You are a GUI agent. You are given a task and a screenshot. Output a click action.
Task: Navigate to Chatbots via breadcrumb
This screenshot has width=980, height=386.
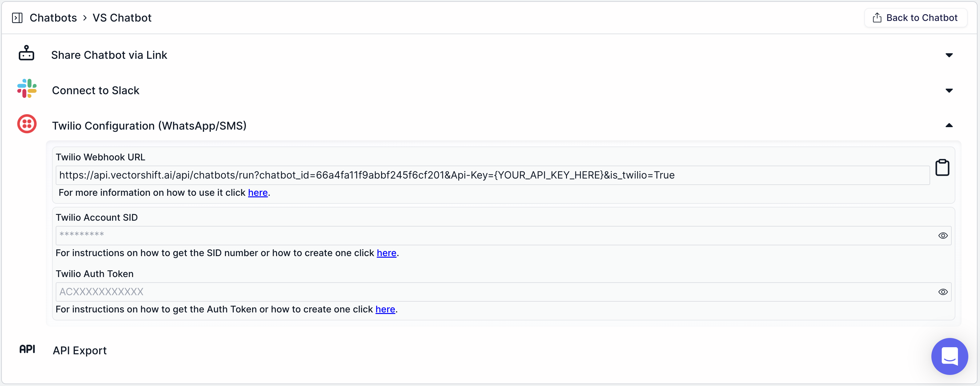[x=53, y=18]
